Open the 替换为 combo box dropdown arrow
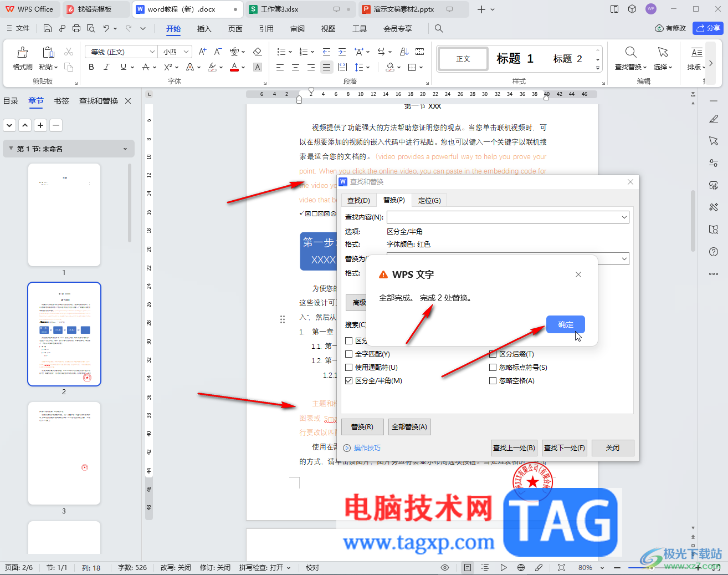Viewport: 728px width, 575px height. [x=624, y=258]
